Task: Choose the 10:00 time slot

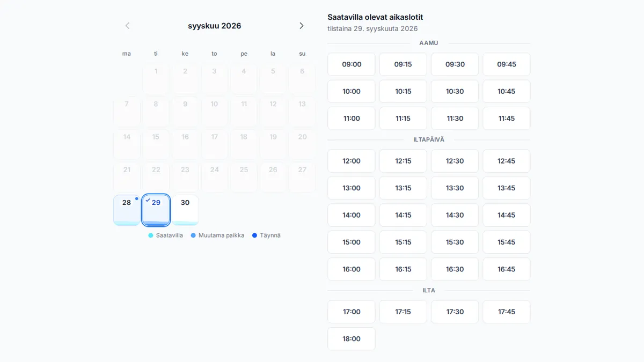Action: (x=352, y=91)
